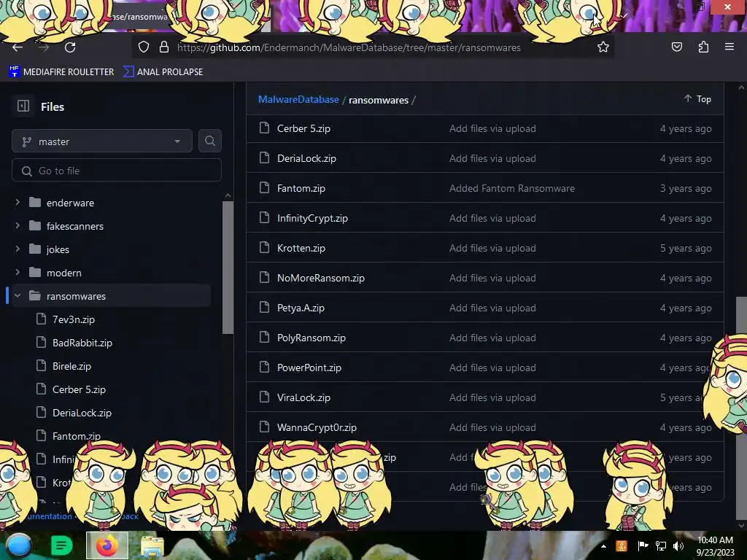
Task: Show hidden tray icons arrow
Action: 603,546
